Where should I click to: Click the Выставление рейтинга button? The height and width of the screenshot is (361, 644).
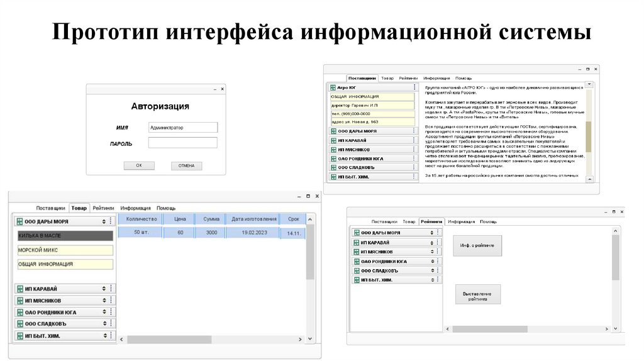[x=478, y=294]
